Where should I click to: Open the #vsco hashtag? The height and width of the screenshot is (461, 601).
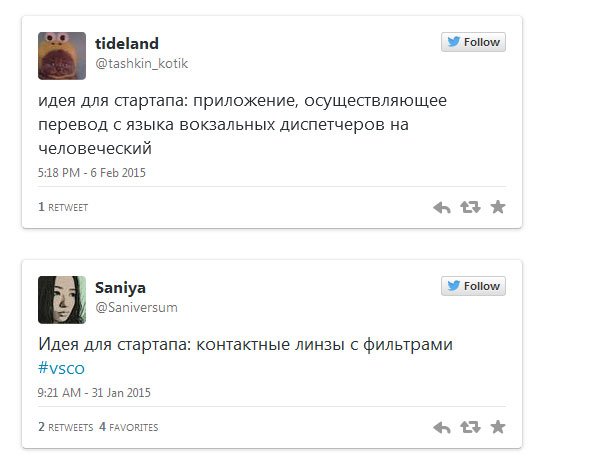pyautogui.click(x=61, y=368)
